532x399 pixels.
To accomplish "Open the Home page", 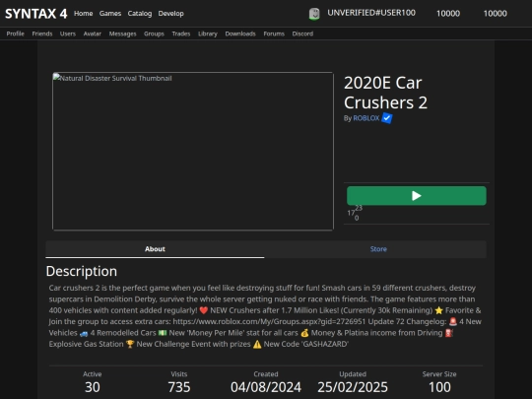I will coord(83,13).
